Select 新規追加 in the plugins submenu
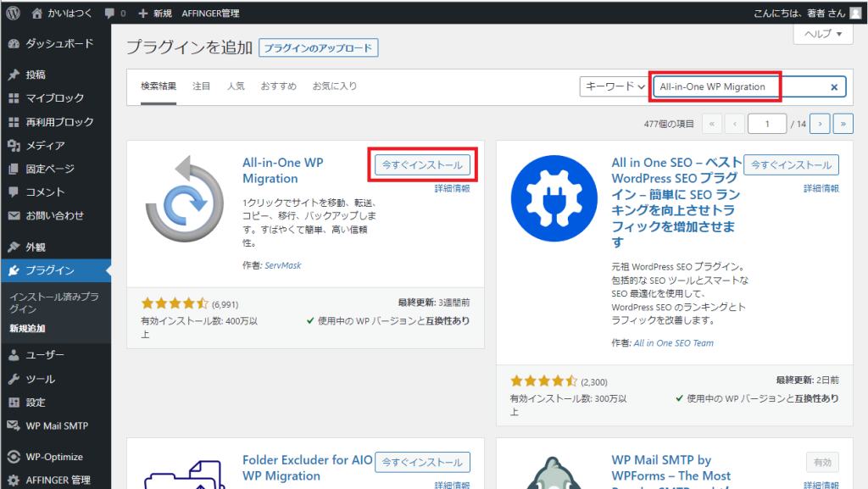This screenshot has width=868, height=489. pyautogui.click(x=27, y=328)
